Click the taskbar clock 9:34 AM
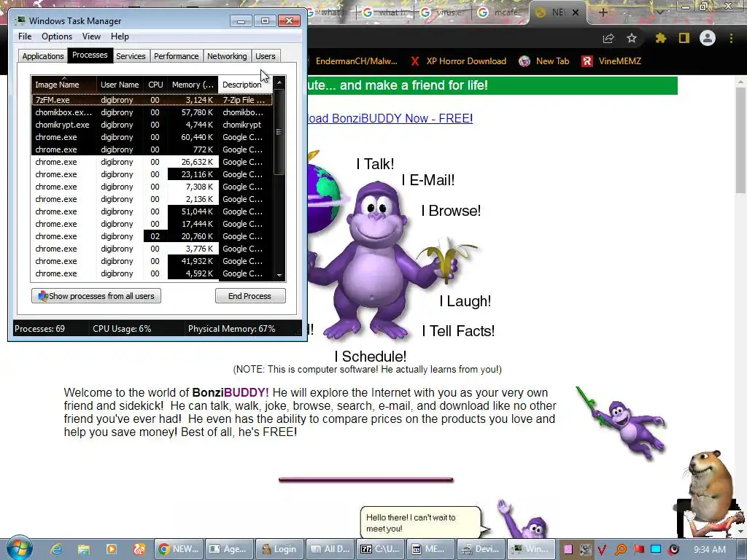The height and width of the screenshot is (560, 747). tap(710, 550)
